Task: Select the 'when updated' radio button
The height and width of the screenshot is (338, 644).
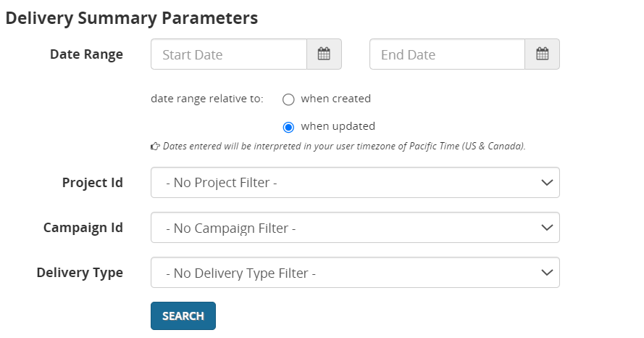Action: tap(288, 127)
